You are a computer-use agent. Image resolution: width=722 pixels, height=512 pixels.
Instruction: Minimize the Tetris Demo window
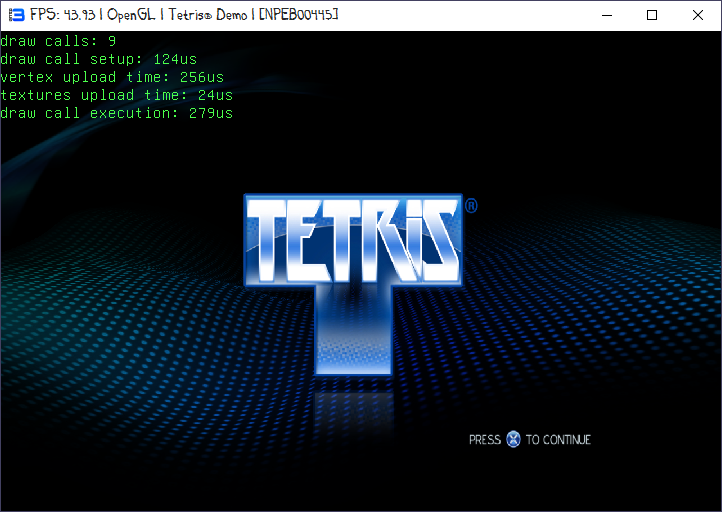pyautogui.click(x=606, y=15)
